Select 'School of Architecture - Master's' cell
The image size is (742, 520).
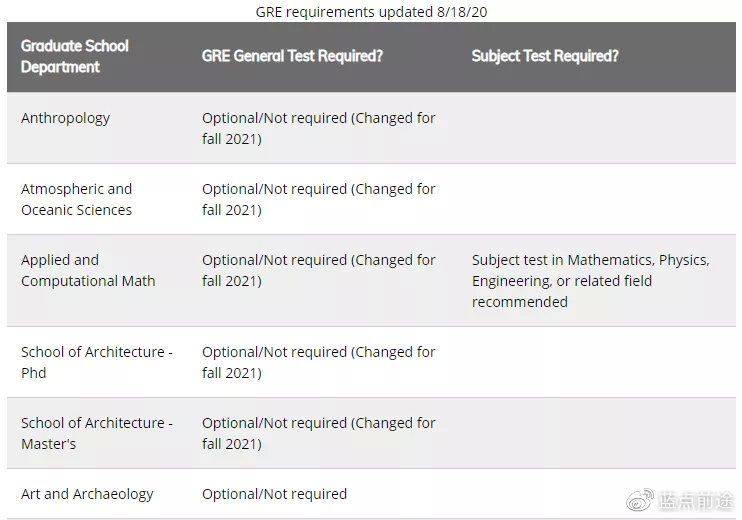(97, 433)
